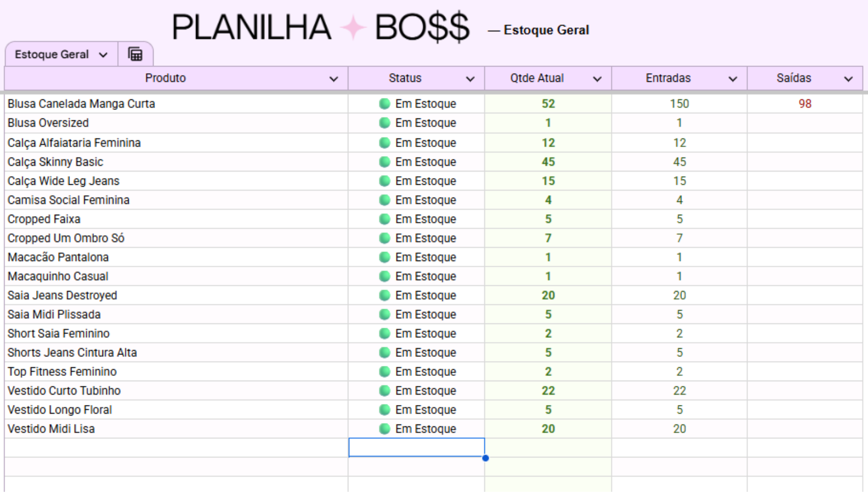Click the Saídas column dropdown arrow
Viewport: 868px width, 493px height.
pyautogui.click(x=848, y=79)
